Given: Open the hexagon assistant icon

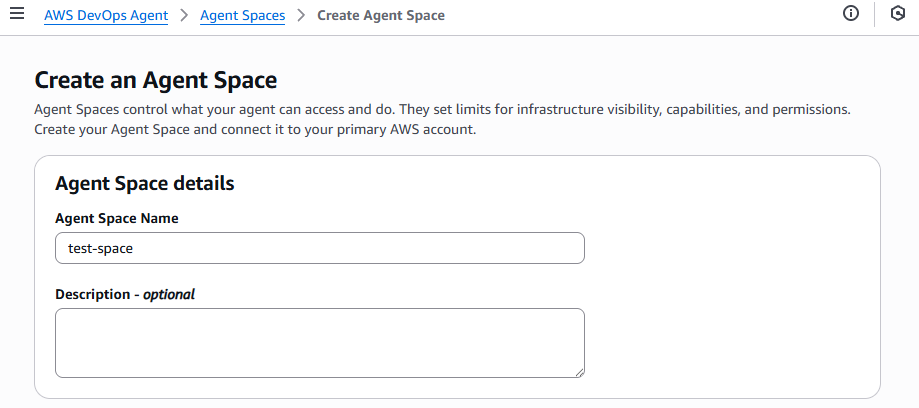Looking at the screenshot, I should [897, 14].
